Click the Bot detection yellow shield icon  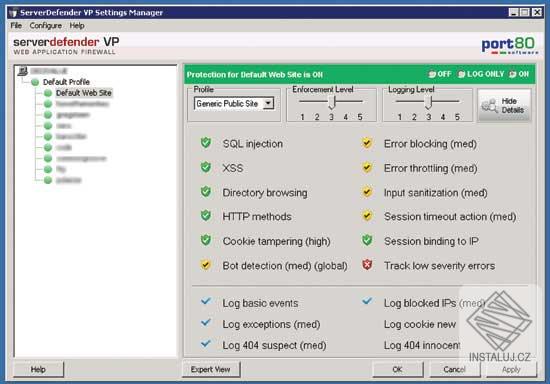206,265
